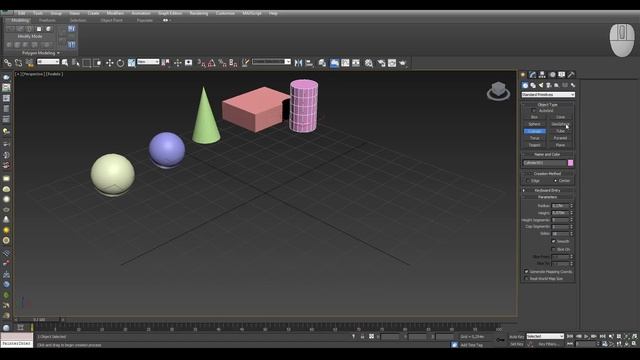Select the Lights create category icon

pyautogui.click(x=541, y=85)
